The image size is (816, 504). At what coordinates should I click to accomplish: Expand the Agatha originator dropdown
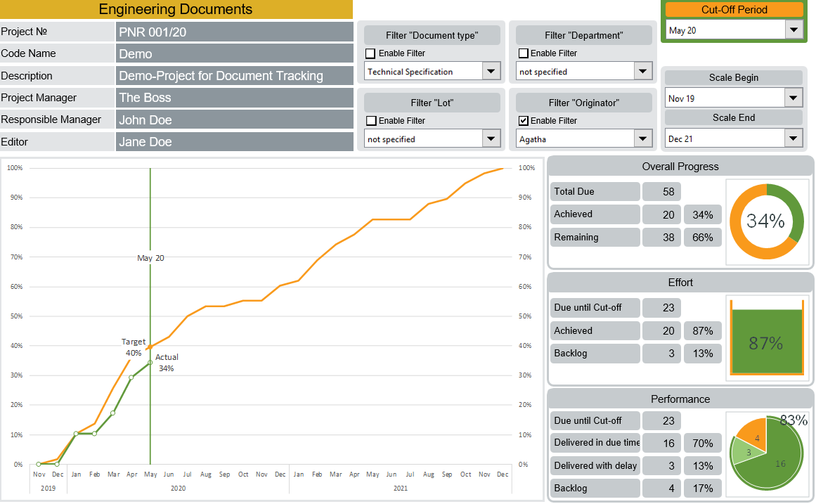(642, 138)
